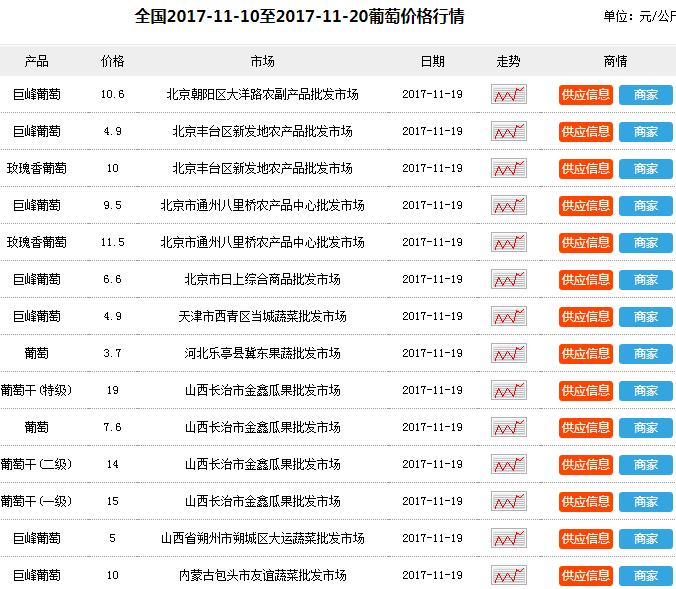This screenshot has height=589, width=676.
Task: Click the 价格 column header
Action: coord(113,61)
